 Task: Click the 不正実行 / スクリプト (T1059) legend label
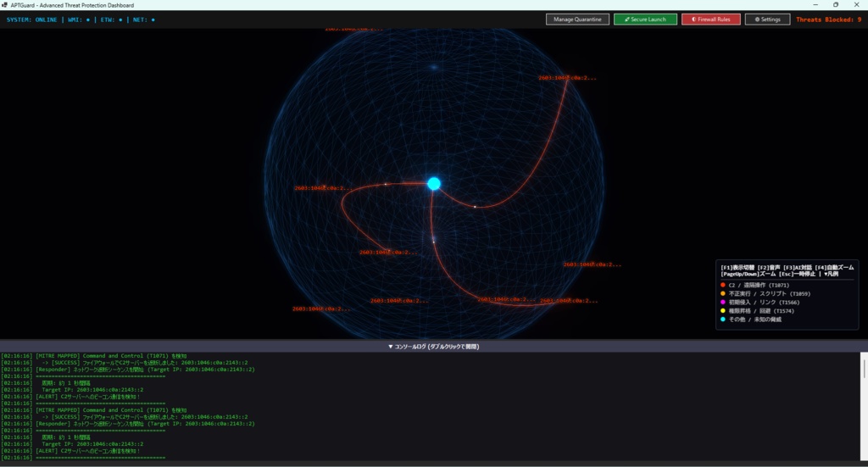(x=770, y=294)
